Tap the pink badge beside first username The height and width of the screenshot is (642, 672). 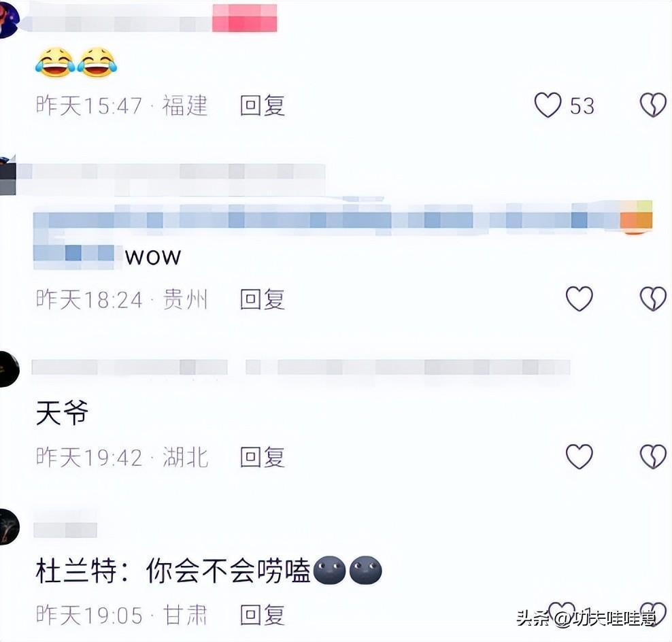point(245,18)
